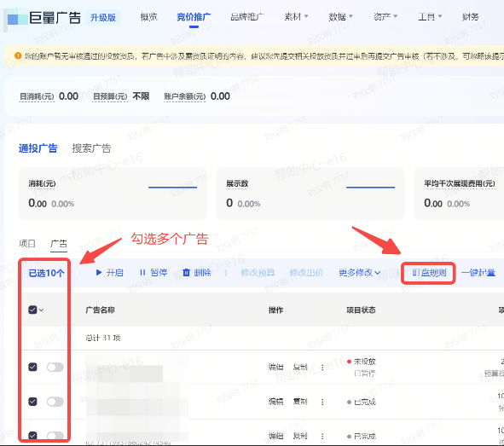This screenshot has width=504, height=446.
Task: Click 编辑 in the first 已完成 row
Action: (275, 402)
